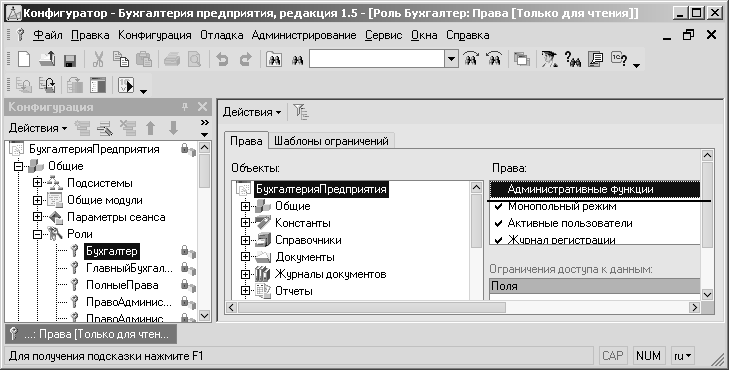Toggle the Монопольный режим right checkmark
729x370 pixels.
click(x=499, y=206)
